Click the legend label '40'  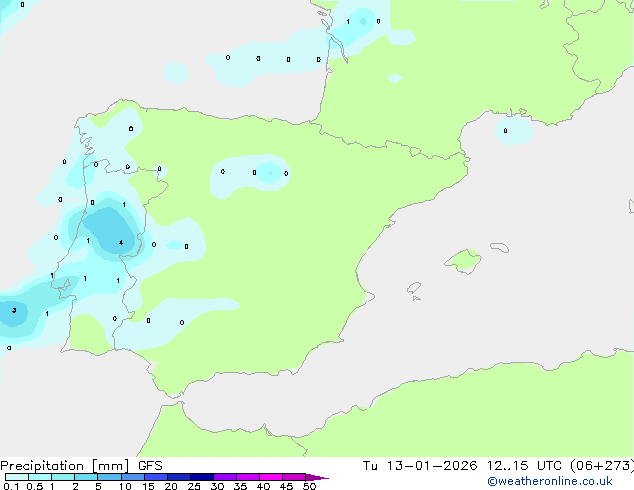(263, 486)
